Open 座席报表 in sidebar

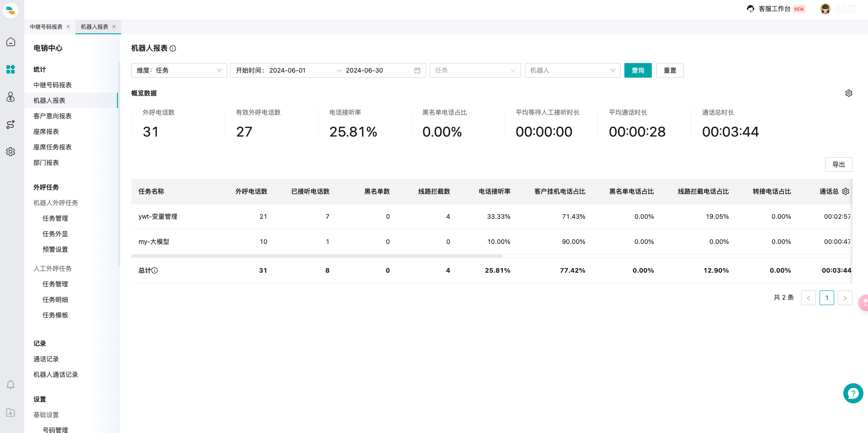coord(46,132)
